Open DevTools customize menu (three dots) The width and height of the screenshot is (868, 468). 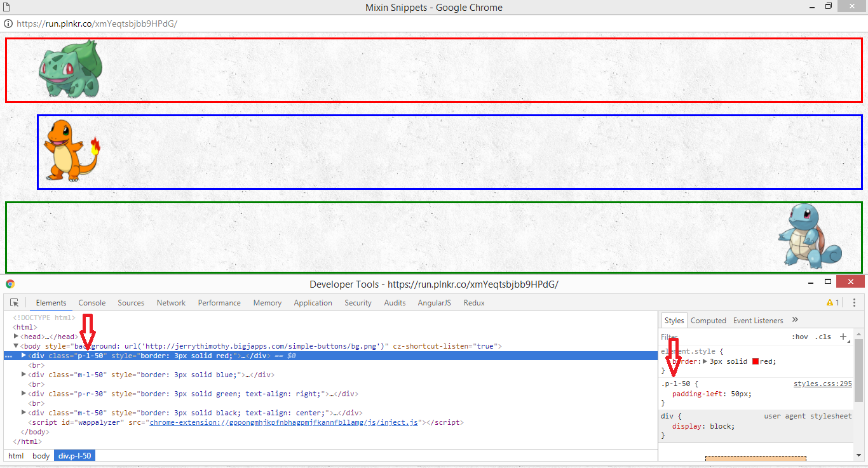coord(854,303)
